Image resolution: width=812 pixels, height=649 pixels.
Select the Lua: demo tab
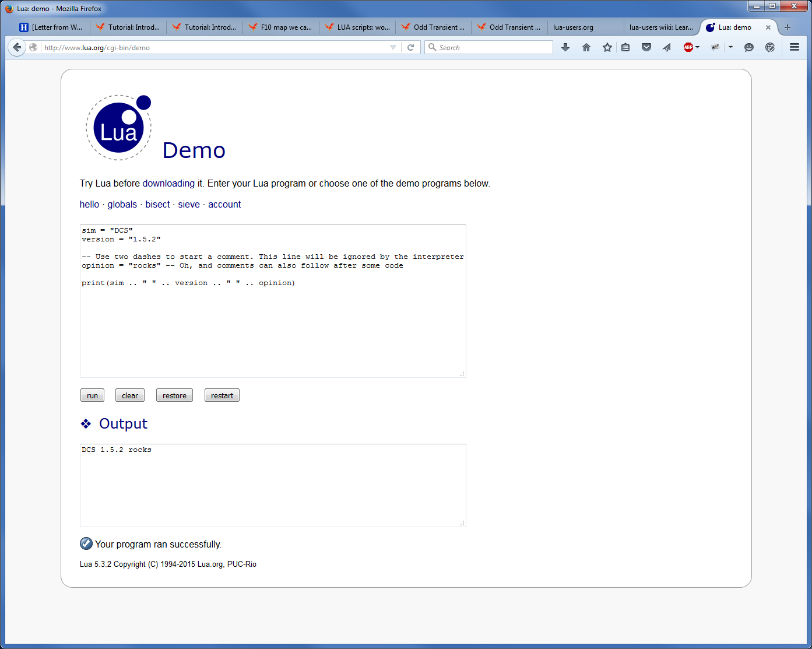(734, 27)
